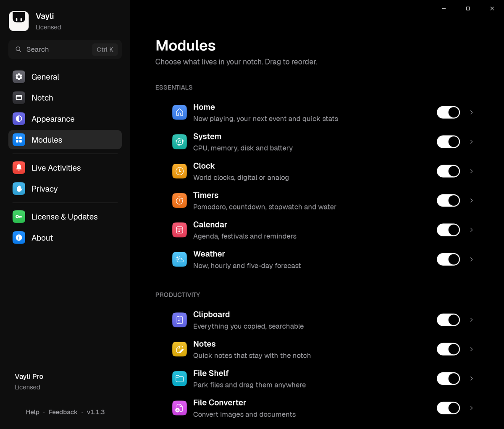The width and height of the screenshot is (504, 429).
Task: Open Timers module chevron
Action: pyautogui.click(x=472, y=201)
